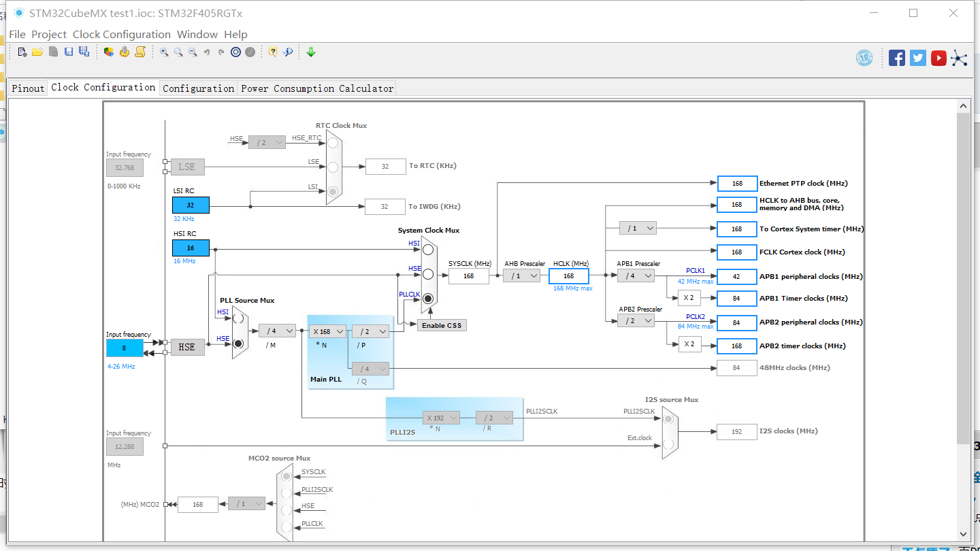
Task: Select HSE_RTC in RTC Clock Mux
Action: coord(333,142)
